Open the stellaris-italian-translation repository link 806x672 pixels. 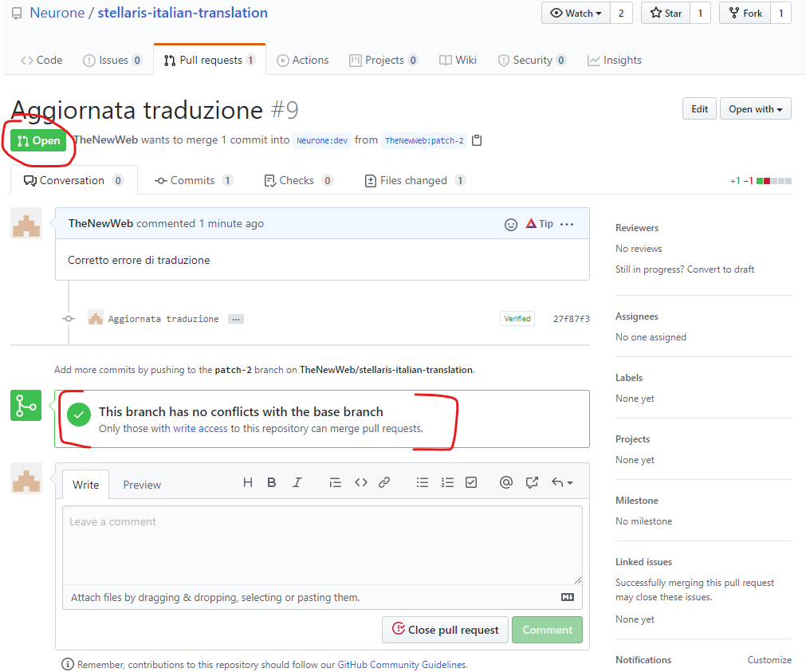[x=183, y=13]
